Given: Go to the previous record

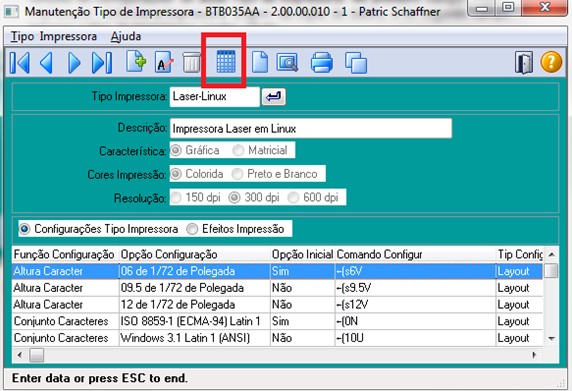Looking at the screenshot, I should coord(47,63).
